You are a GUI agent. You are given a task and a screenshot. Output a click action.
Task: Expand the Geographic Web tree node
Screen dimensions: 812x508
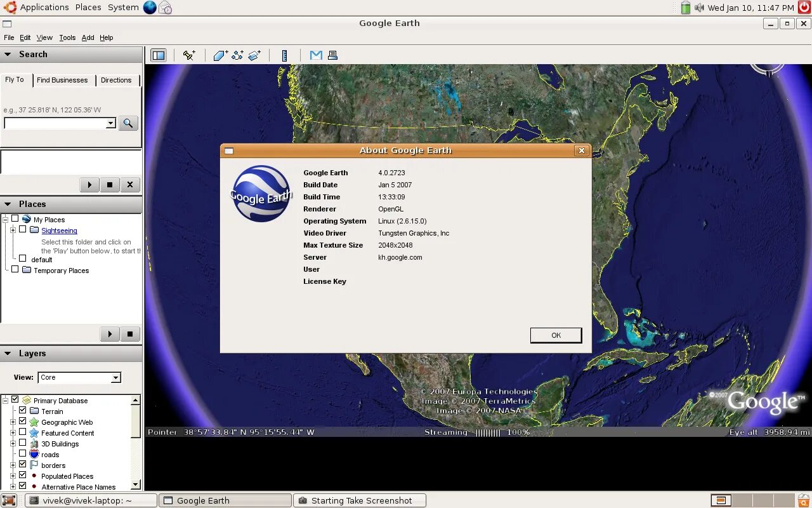pyautogui.click(x=13, y=422)
